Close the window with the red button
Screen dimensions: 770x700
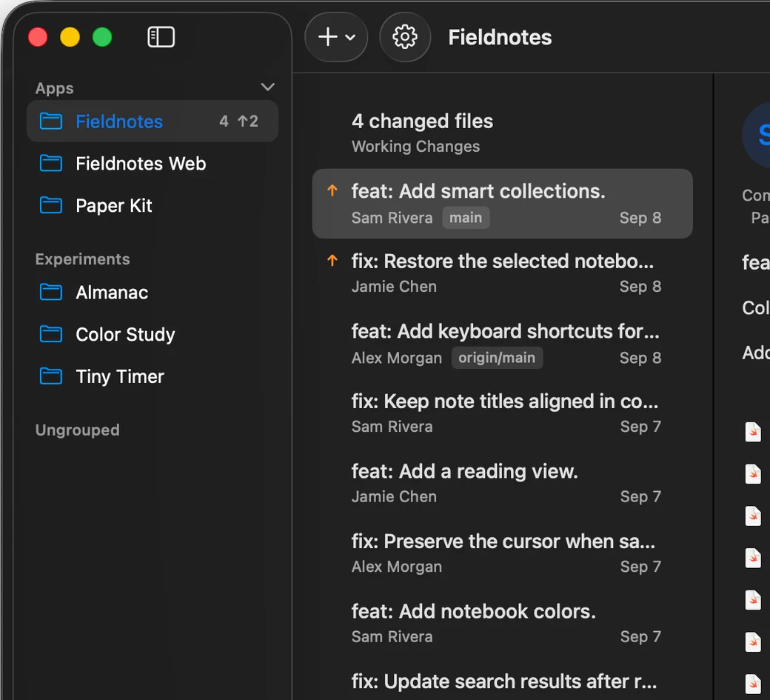click(x=38, y=37)
